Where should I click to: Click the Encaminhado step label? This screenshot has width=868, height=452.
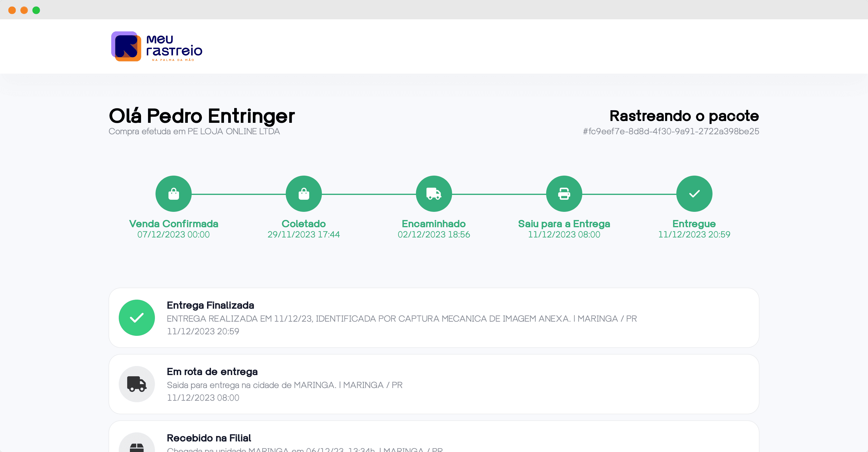[434, 224]
